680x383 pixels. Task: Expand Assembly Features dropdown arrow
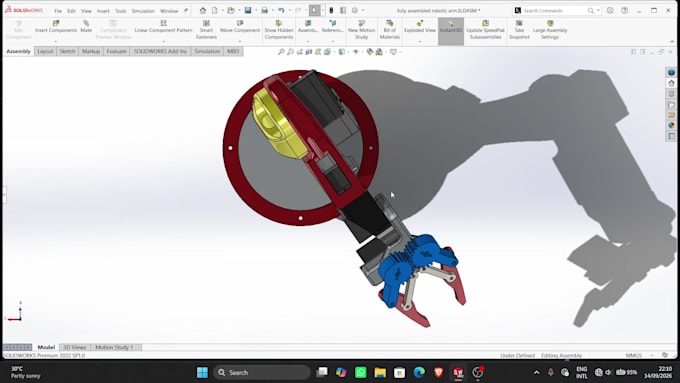click(308, 42)
